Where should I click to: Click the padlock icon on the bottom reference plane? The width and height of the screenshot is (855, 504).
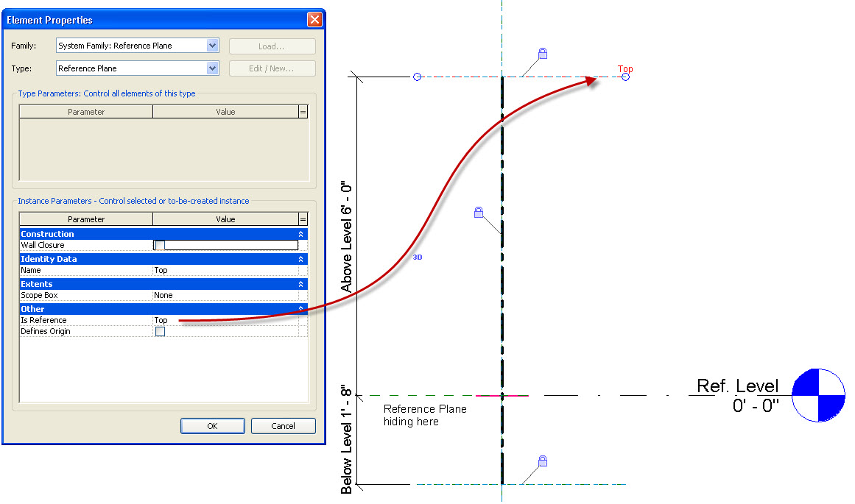click(x=543, y=461)
